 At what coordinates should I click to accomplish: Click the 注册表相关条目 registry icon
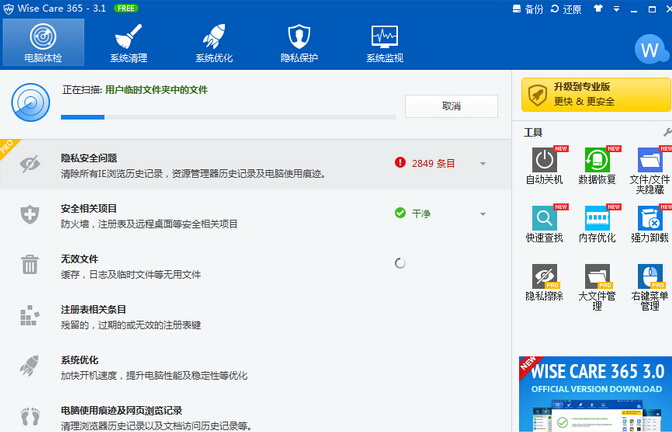point(30,315)
